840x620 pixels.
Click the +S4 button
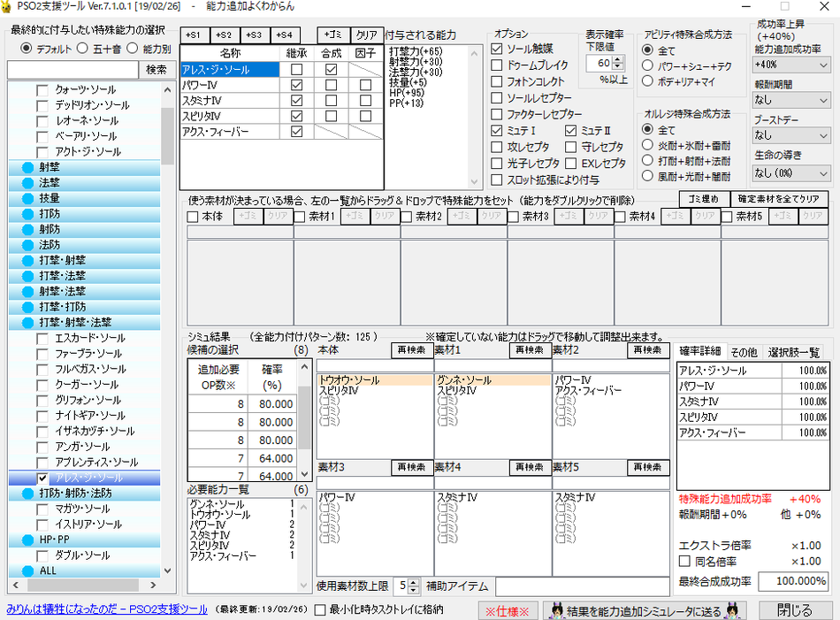pyautogui.click(x=285, y=35)
